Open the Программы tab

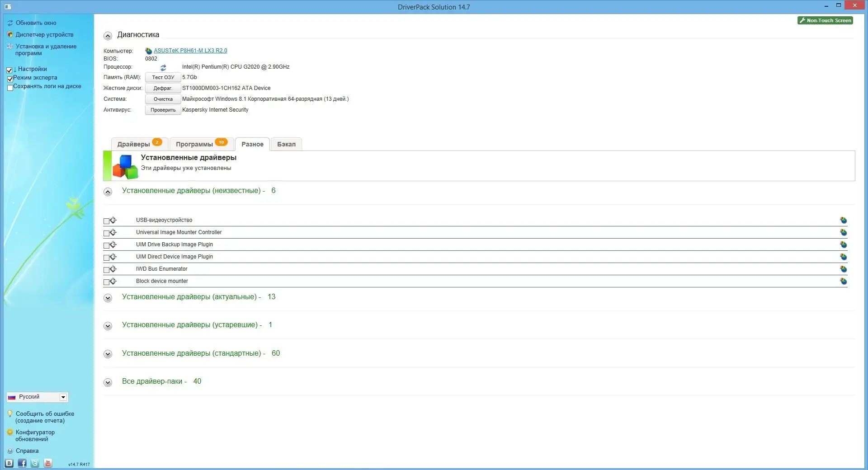202,144
